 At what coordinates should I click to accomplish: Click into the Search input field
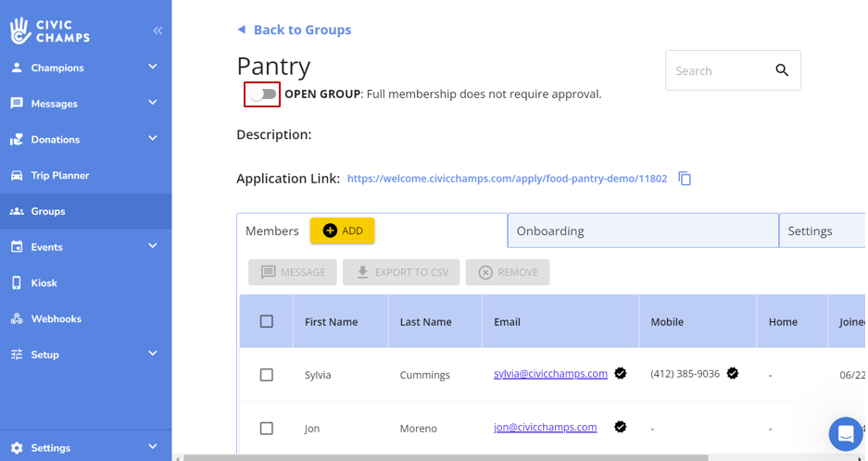coord(718,70)
